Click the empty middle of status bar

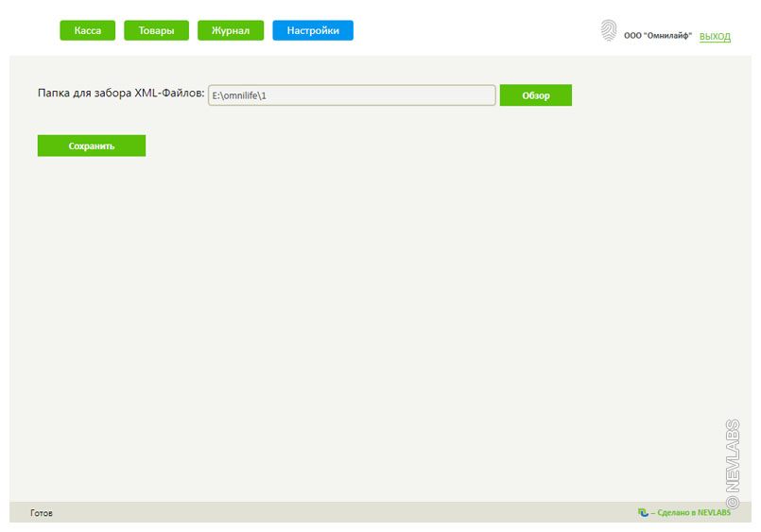tap(340, 512)
